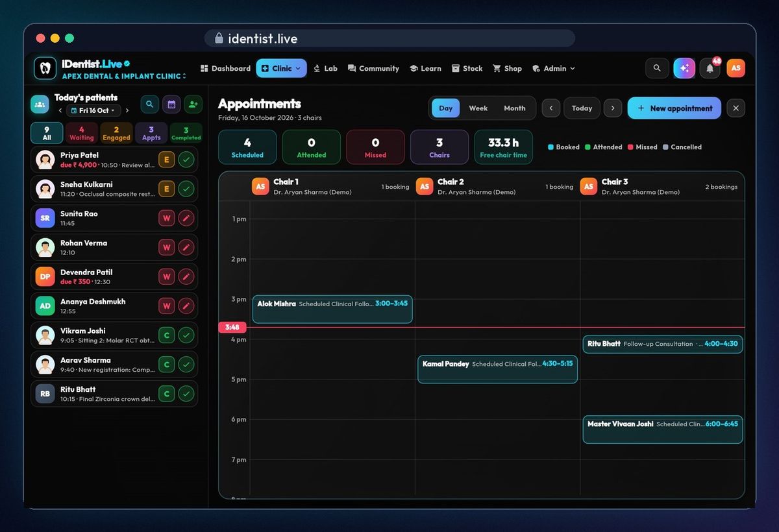Click the edit pencil icon for Rohan Verma
This screenshot has height=532, width=779.
point(186,247)
